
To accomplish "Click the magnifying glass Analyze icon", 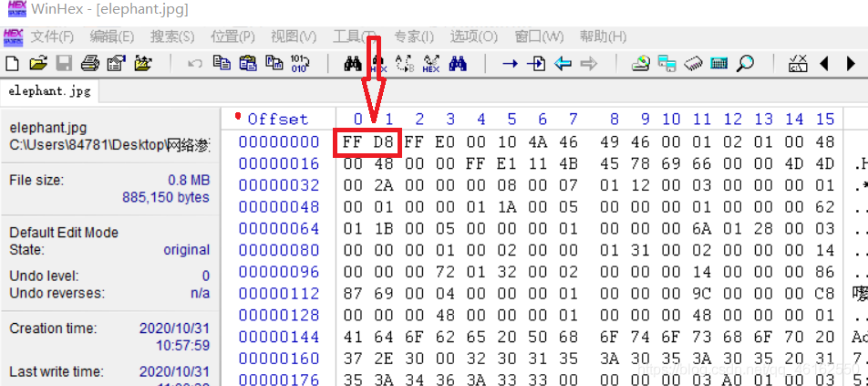I will coord(746,63).
